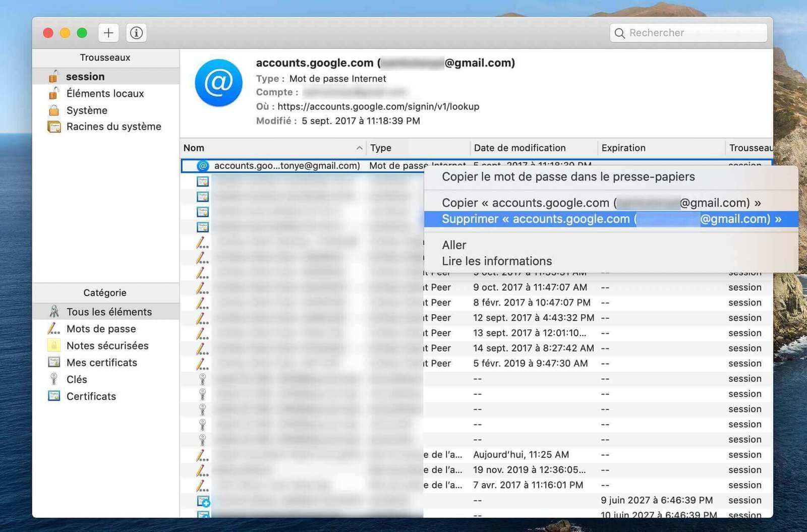Select the accounts.goo...tonye@gmail.com row
Screen dimensions: 807x532
(x=302, y=165)
